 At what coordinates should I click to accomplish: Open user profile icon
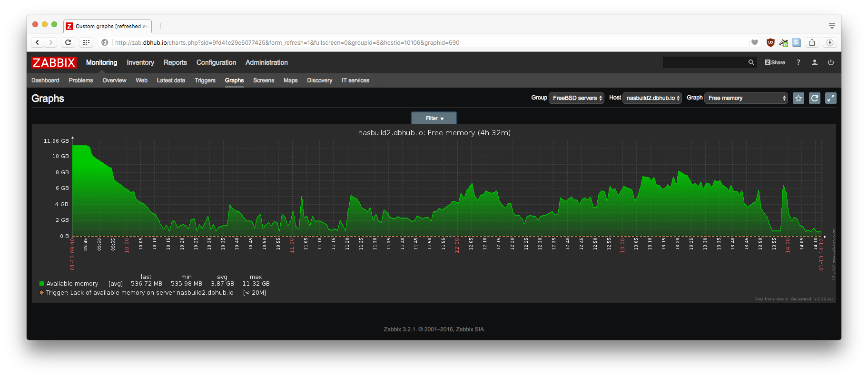pos(815,62)
